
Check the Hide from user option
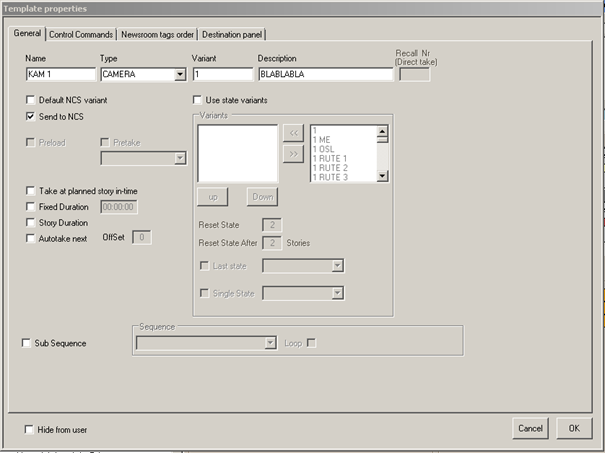[30, 429]
